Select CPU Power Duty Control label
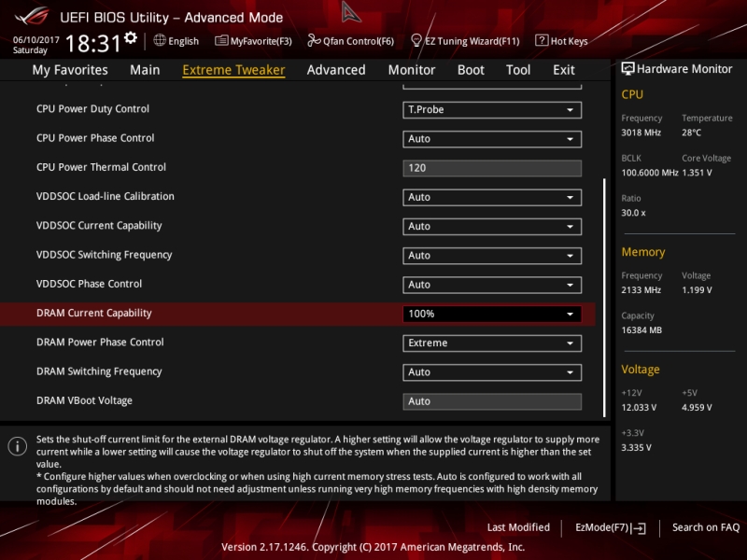The width and height of the screenshot is (747, 560). point(92,109)
